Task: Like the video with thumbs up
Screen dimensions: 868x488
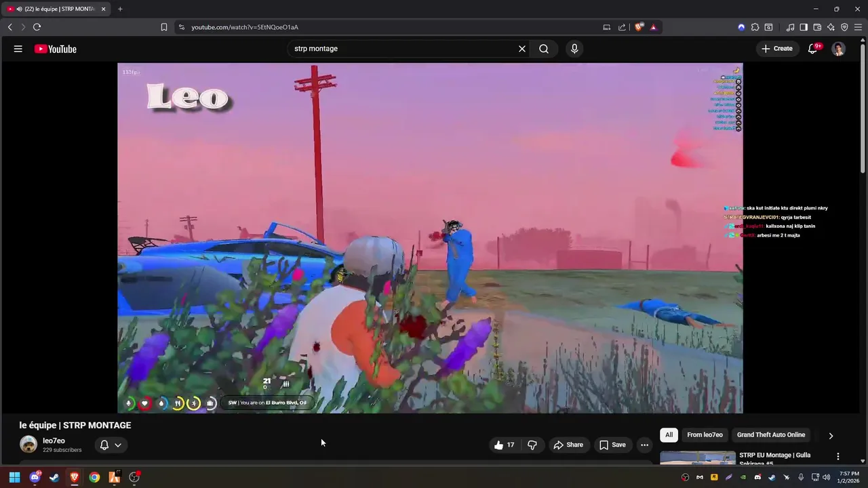Action: [x=505, y=445]
